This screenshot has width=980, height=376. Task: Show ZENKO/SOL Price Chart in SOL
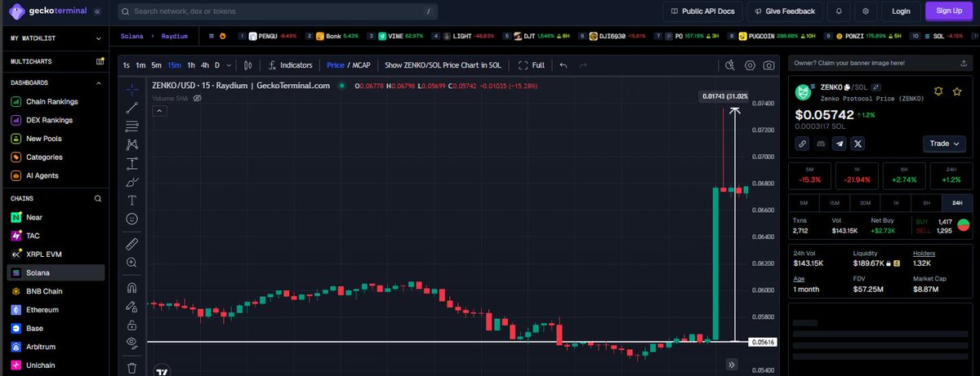(443, 65)
